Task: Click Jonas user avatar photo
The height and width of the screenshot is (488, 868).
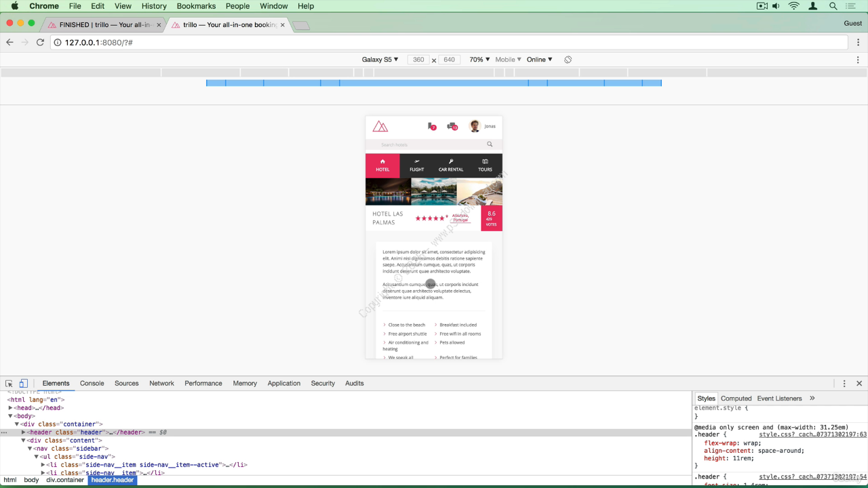Action: (475, 126)
